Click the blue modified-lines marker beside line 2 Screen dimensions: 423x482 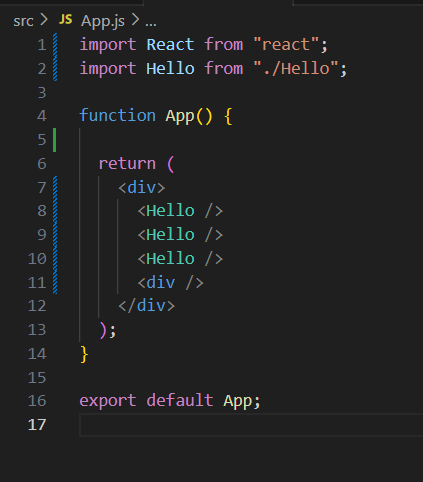[x=55, y=69]
